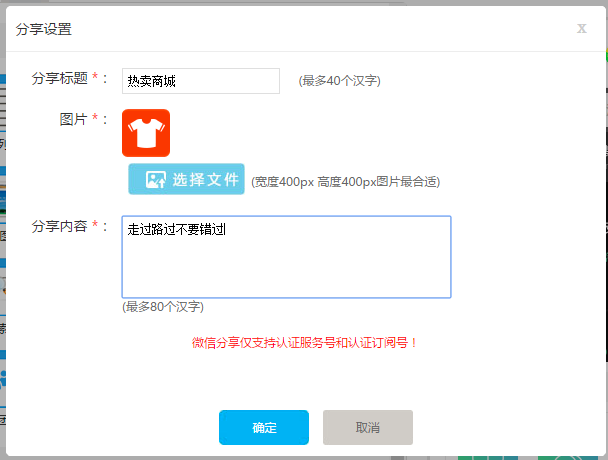Click the red asterisk beside 分享内容

point(96,226)
